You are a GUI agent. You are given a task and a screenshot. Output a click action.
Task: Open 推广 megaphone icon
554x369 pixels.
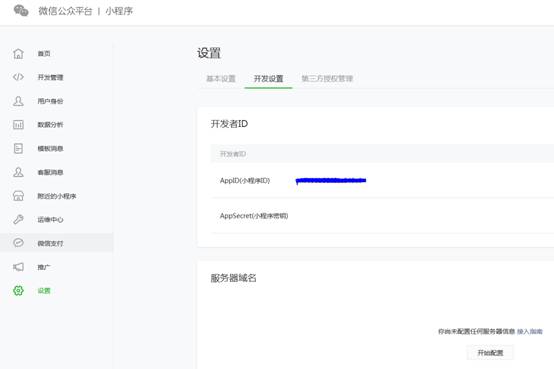18,267
